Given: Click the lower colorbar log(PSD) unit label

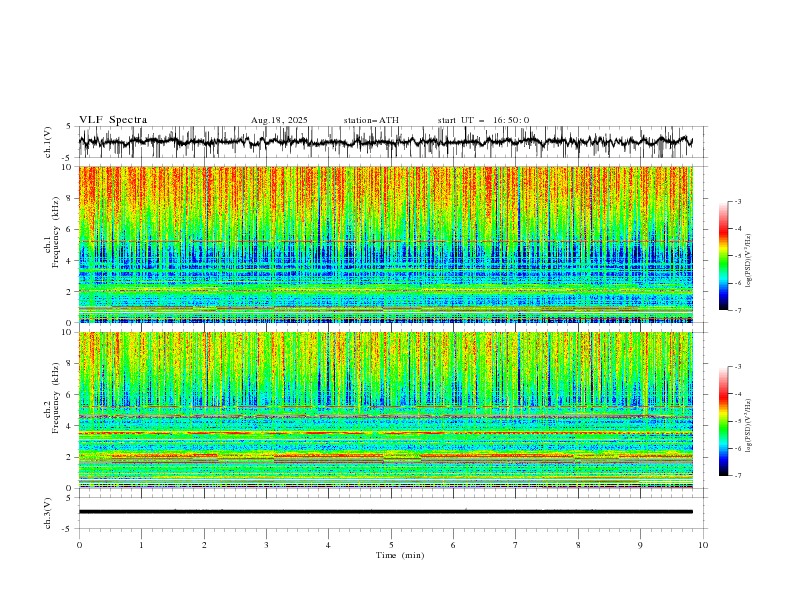Looking at the screenshot, I should 748,426.
